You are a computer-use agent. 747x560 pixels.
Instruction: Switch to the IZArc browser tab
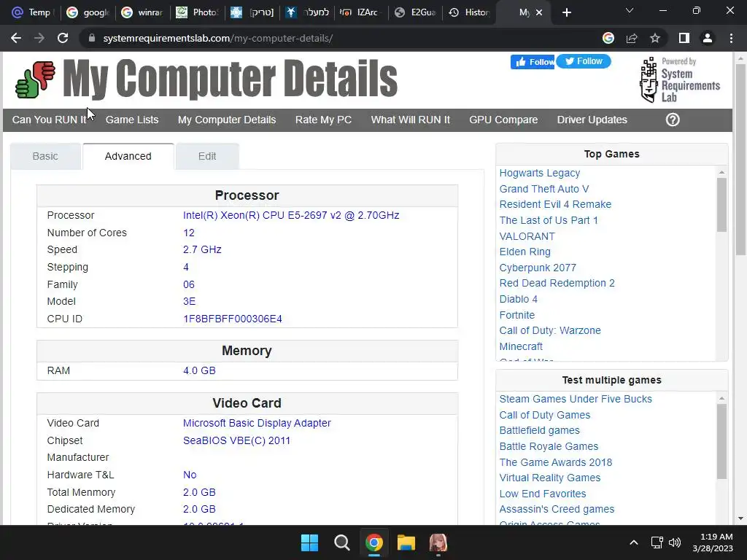(x=360, y=12)
